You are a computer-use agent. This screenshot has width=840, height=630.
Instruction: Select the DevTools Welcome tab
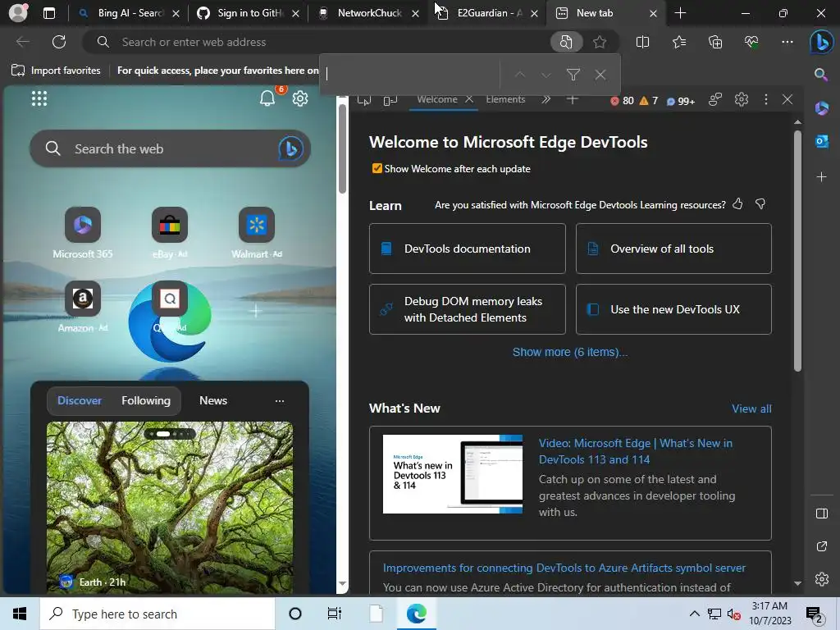pos(436,99)
